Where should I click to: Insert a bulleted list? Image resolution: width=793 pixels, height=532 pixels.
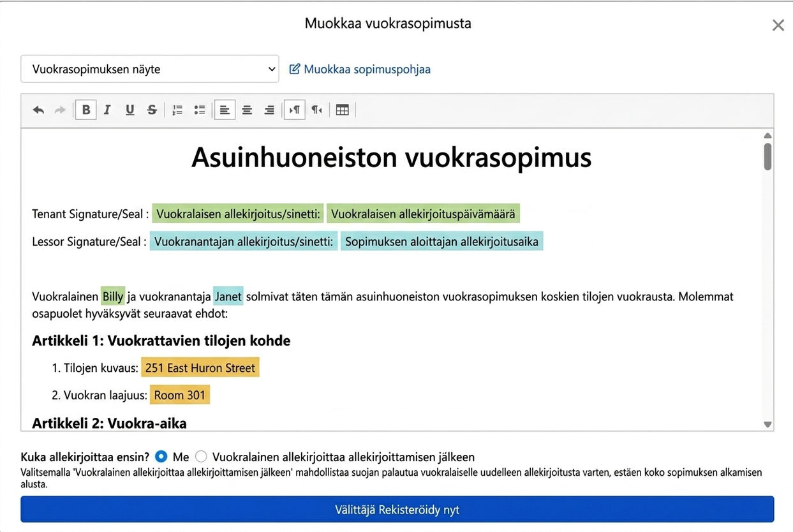click(200, 110)
